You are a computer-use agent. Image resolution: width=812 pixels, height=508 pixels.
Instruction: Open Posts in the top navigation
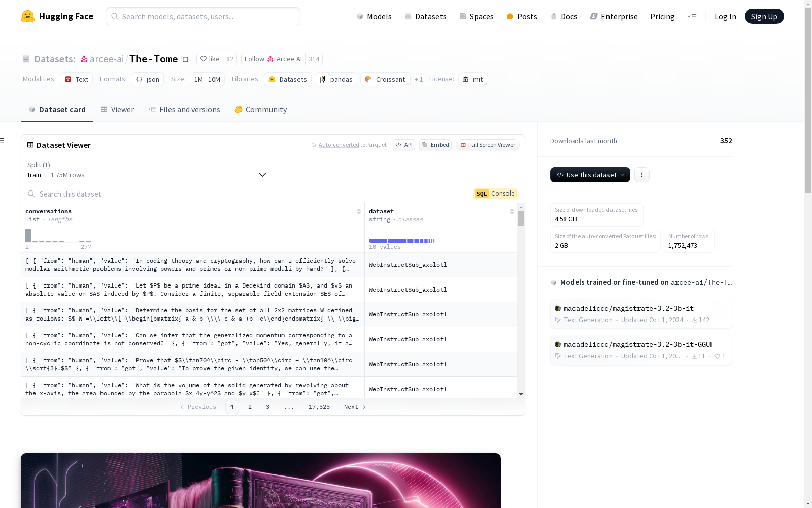522,16
